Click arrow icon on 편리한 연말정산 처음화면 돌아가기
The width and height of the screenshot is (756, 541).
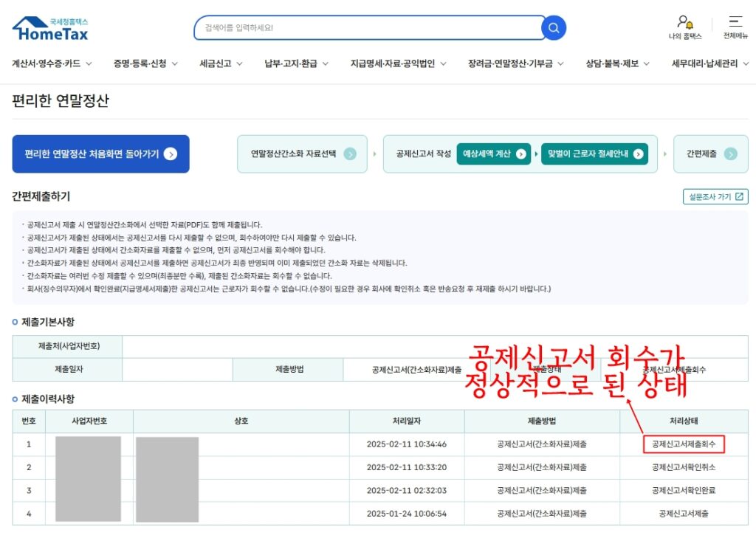[x=171, y=154]
